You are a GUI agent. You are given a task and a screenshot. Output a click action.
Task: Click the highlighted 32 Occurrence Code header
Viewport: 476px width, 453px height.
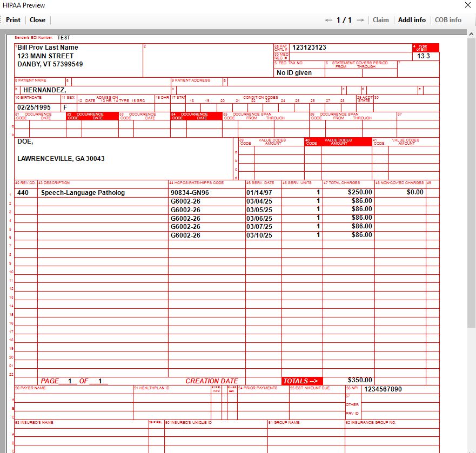(92, 116)
